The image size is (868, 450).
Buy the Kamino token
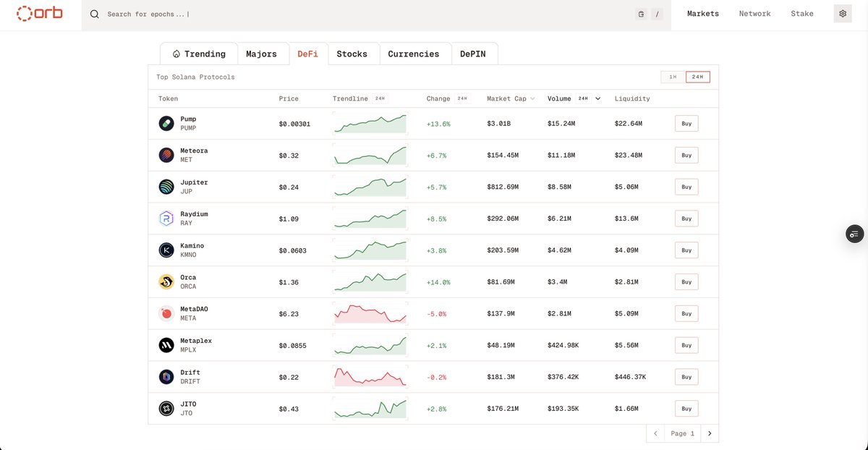coord(686,250)
